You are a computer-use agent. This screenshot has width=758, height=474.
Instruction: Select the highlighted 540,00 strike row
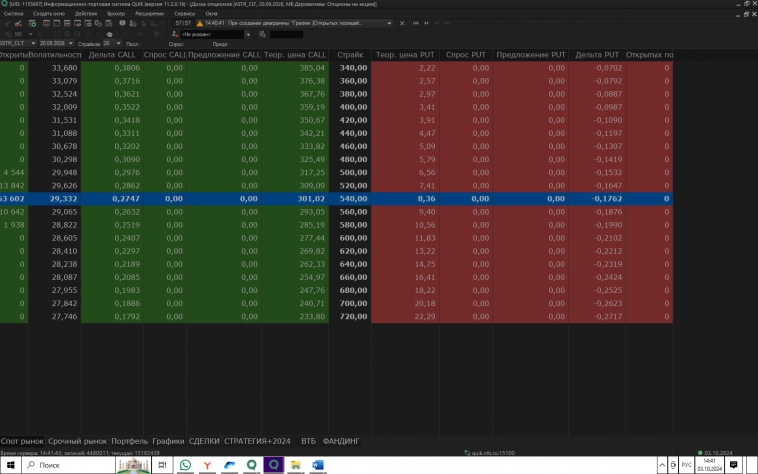351,199
